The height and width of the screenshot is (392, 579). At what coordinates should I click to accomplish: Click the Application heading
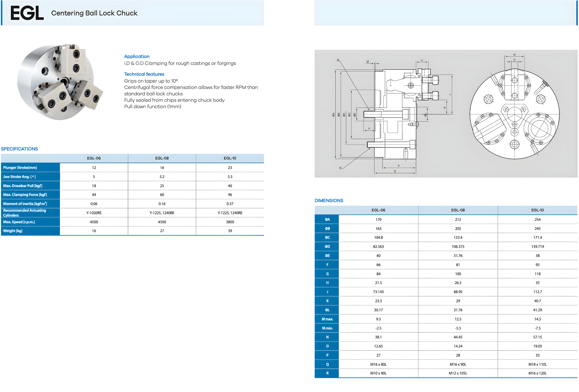pyautogui.click(x=137, y=56)
